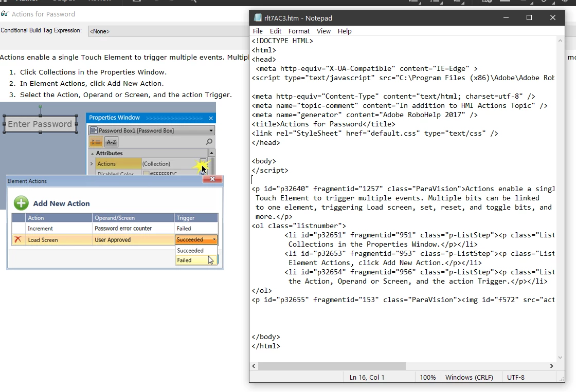The height and width of the screenshot is (392, 576).
Task: Select the A-Z sort icon in Properties Window
Action: click(x=111, y=142)
